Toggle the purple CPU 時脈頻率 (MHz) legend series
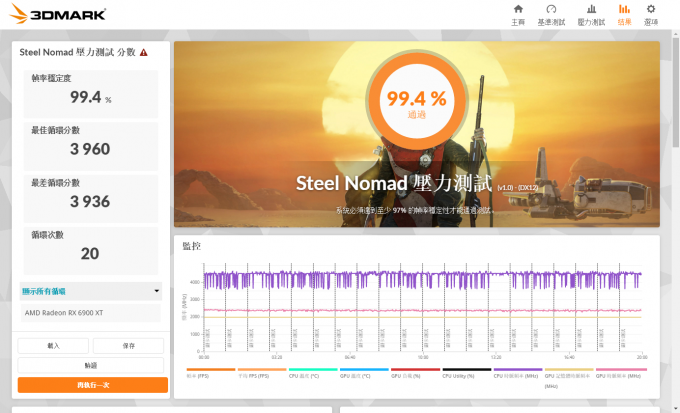Image resolution: width=680 pixels, height=413 pixels. pos(518,373)
